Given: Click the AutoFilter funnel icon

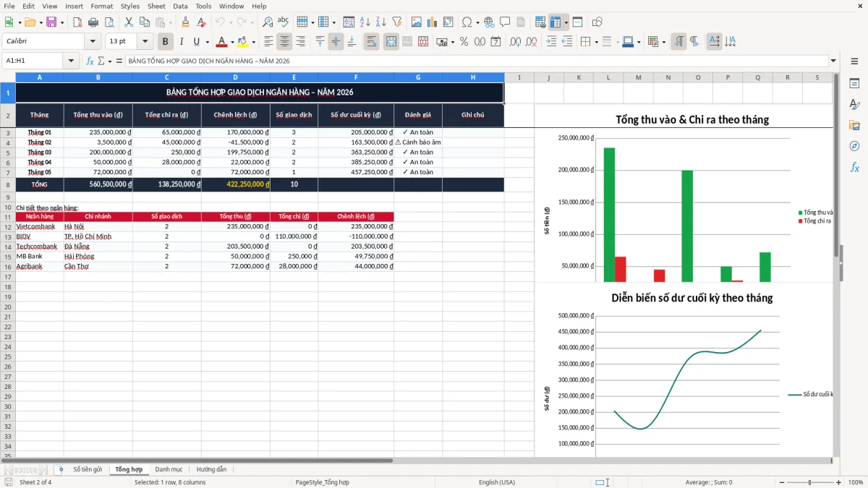Looking at the screenshot, I should click(x=396, y=22).
